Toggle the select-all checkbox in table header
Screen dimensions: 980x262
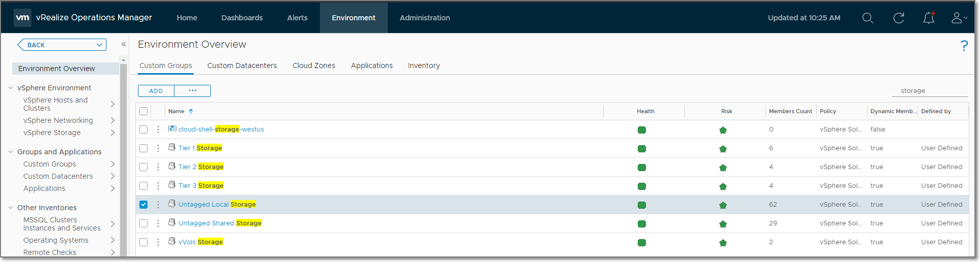[x=143, y=111]
